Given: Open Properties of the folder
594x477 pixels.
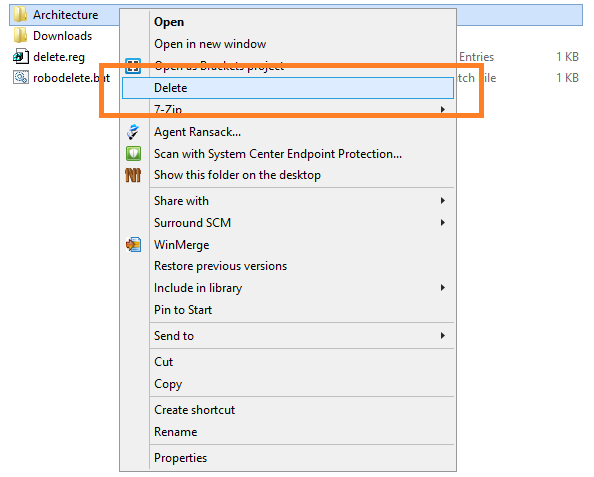Looking at the screenshot, I should click(x=180, y=458).
